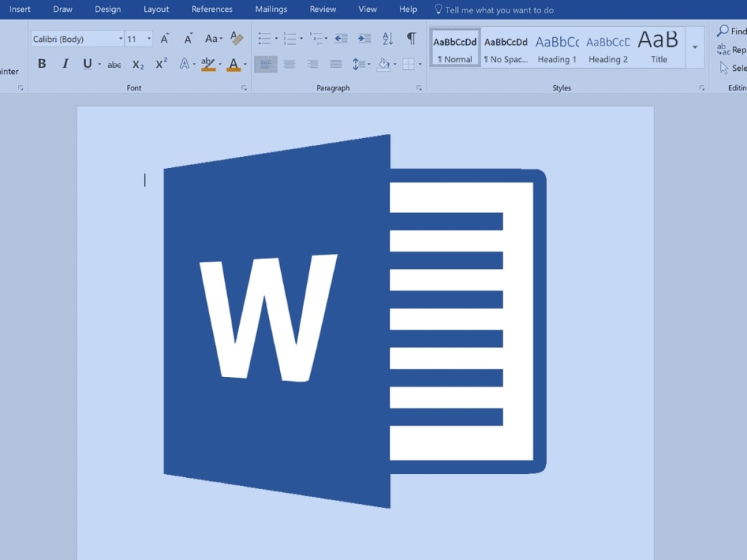
Task: Open the References tab
Action: (212, 10)
